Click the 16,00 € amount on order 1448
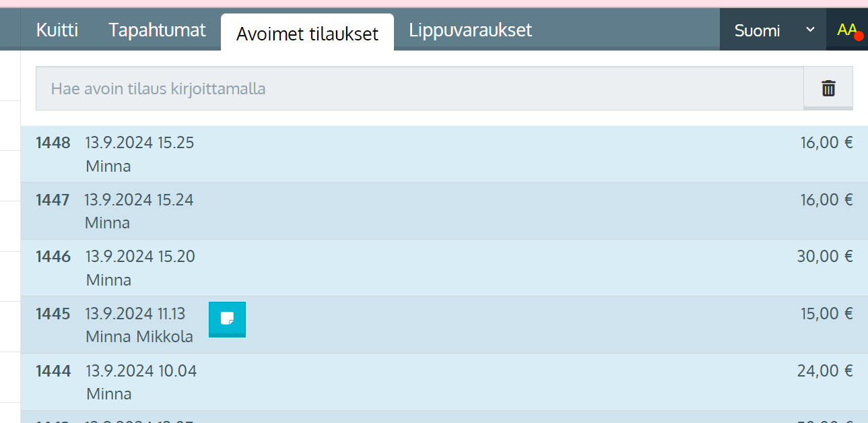The width and height of the screenshot is (868, 423). pyautogui.click(x=826, y=143)
